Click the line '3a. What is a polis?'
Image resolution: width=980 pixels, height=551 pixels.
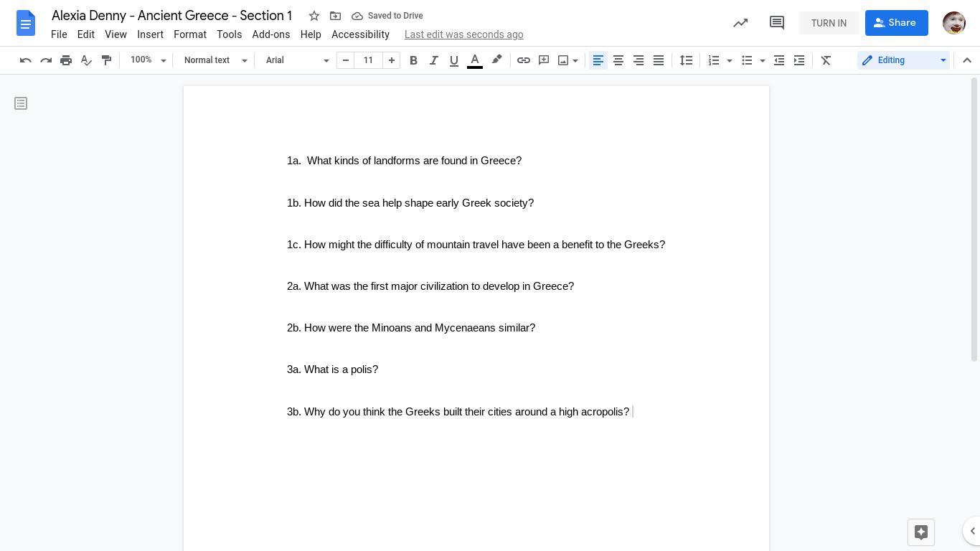tap(332, 369)
